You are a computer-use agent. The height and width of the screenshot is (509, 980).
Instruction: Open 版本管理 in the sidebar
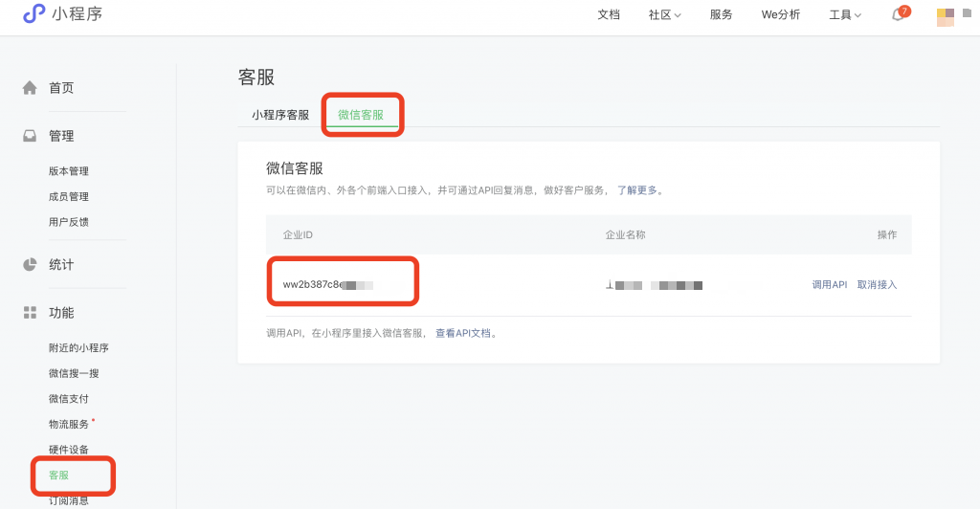(x=69, y=171)
